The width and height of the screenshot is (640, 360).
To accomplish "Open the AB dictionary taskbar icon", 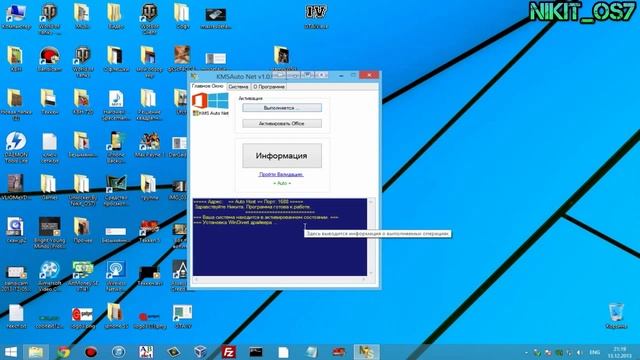I will [146, 352].
